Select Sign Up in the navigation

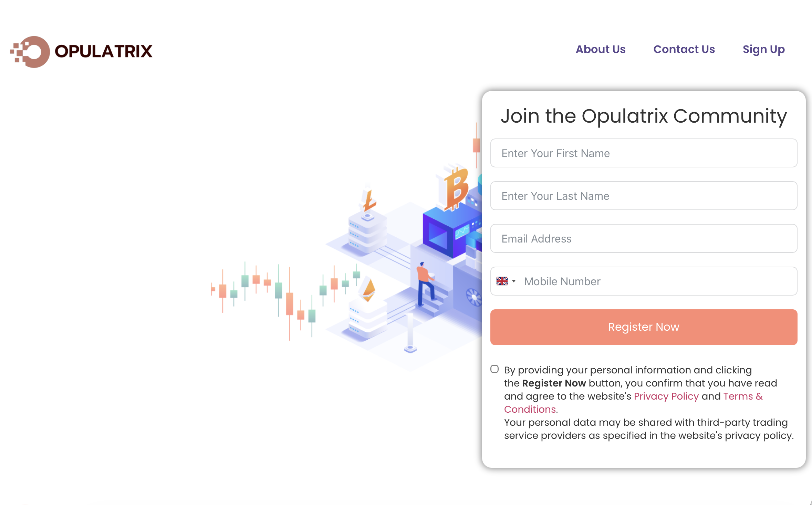(763, 49)
